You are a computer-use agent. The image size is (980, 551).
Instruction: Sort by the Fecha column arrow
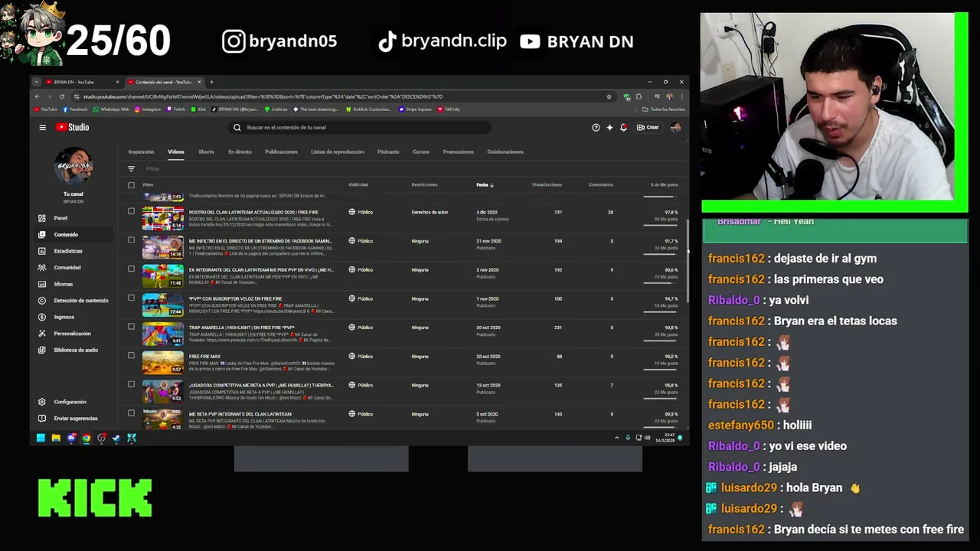click(x=492, y=184)
